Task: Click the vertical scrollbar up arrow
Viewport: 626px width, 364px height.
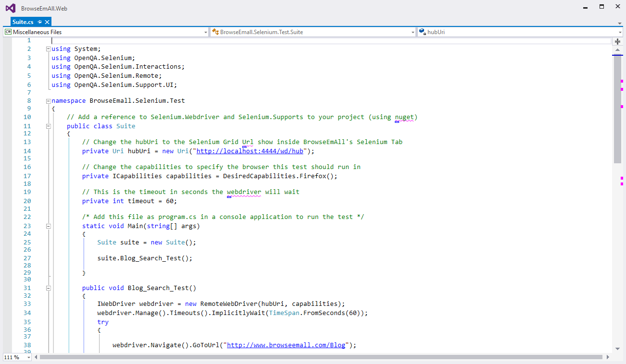Action: [617, 50]
